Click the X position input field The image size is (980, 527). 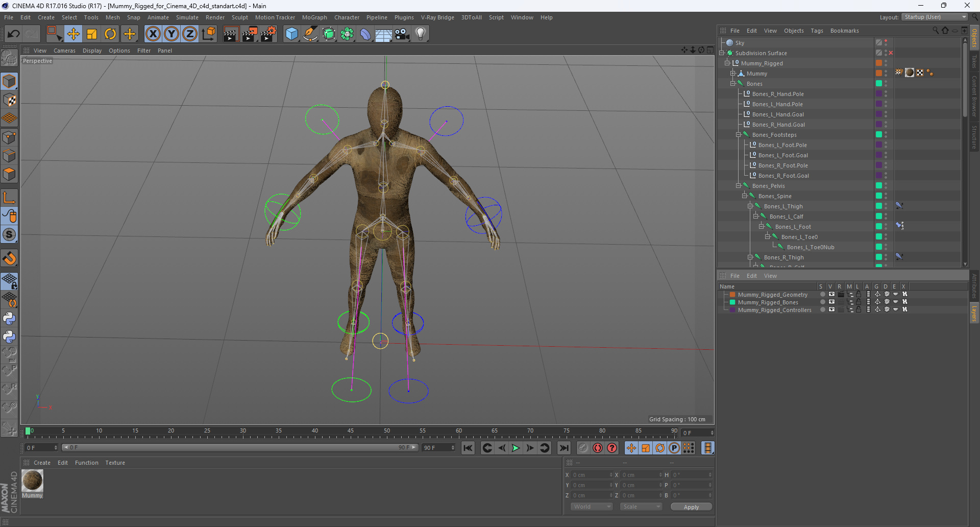coord(591,475)
